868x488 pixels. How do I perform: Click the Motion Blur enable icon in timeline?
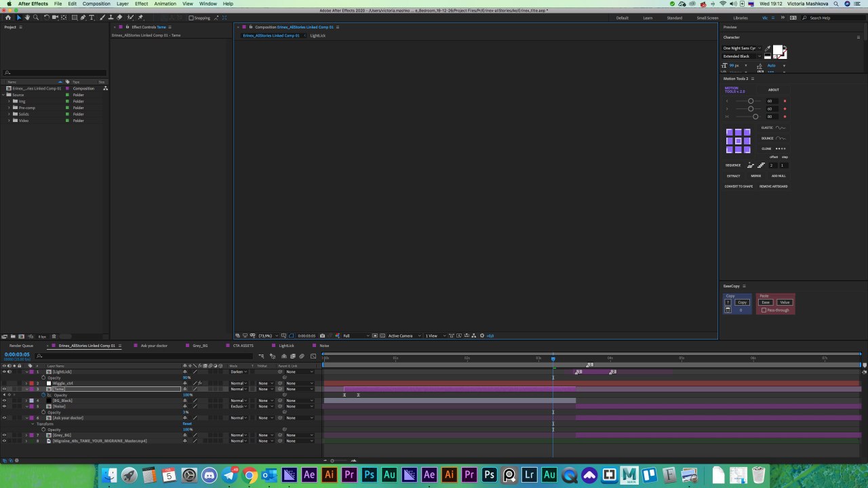(x=302, y=356)
